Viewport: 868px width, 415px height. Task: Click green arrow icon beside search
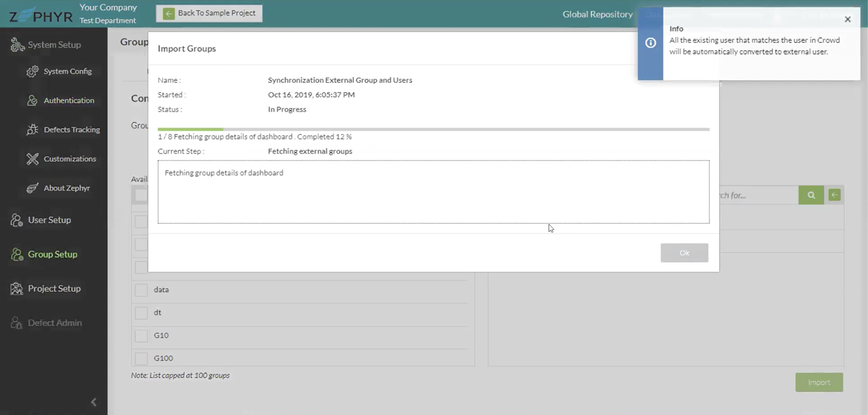pos(834,195)
